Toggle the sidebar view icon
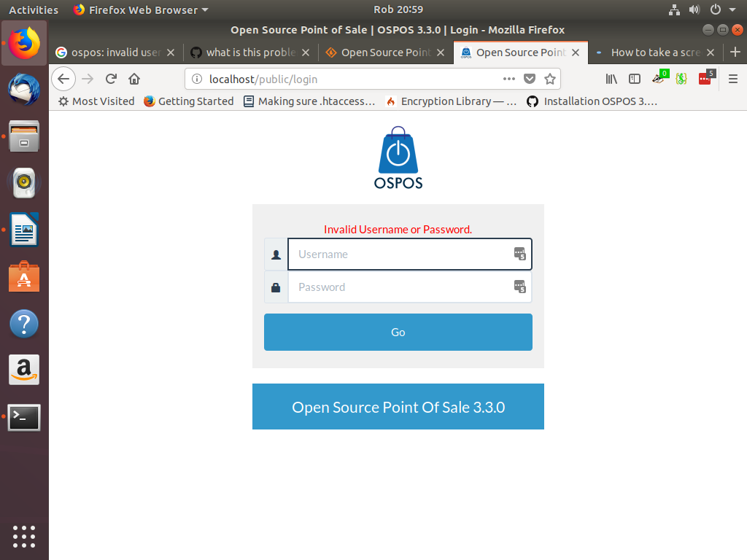Viewport: 747px width, 560px height. 634,79
